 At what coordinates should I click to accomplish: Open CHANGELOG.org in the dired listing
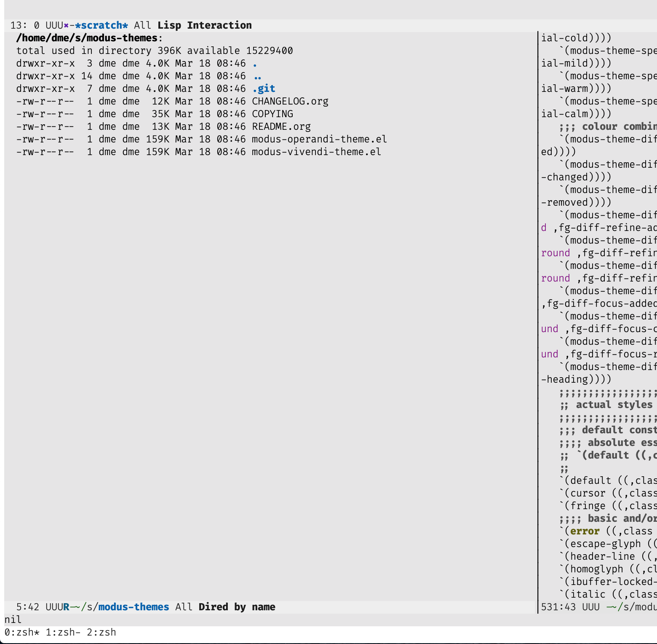290,101
